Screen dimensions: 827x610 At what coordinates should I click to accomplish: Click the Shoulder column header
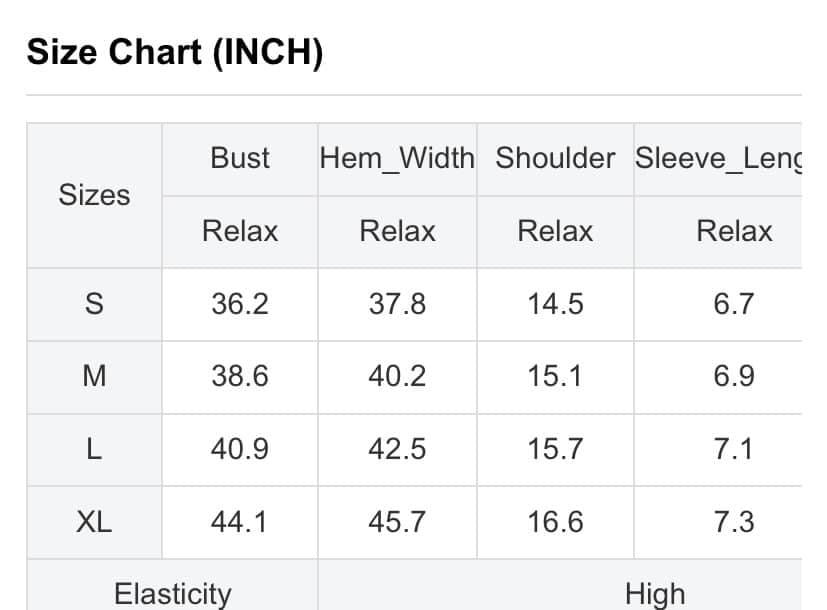(x=555, y=158)
